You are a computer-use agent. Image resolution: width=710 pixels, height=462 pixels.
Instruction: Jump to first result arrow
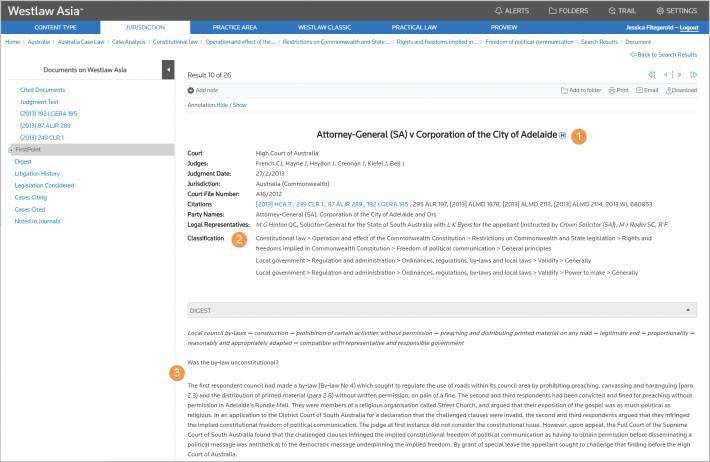coord(652,75)
